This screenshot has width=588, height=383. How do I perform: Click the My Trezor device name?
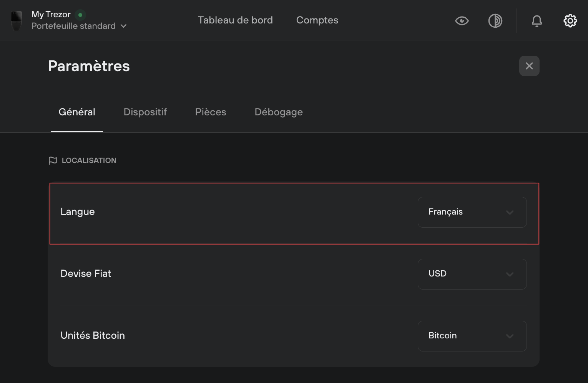click(51, 15)
